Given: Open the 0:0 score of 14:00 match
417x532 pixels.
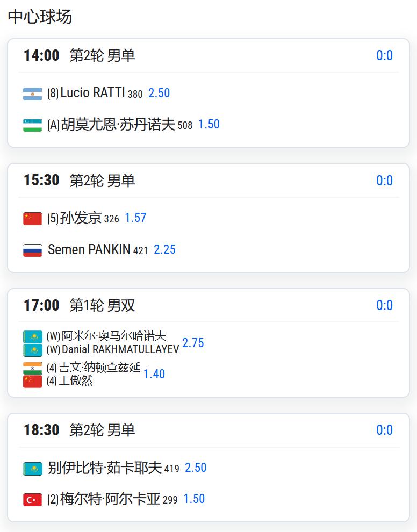Looking at the screenshot, I should coord(384,55).
